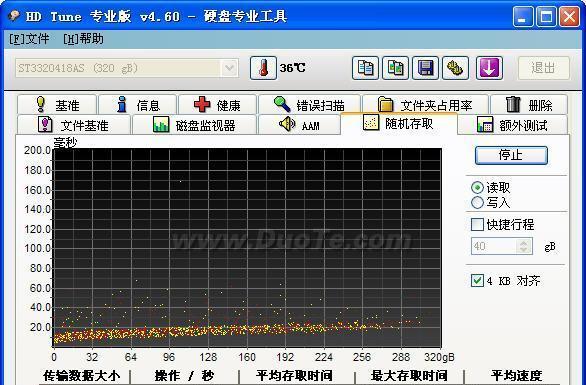Minimize the HD Tune window

522,17
